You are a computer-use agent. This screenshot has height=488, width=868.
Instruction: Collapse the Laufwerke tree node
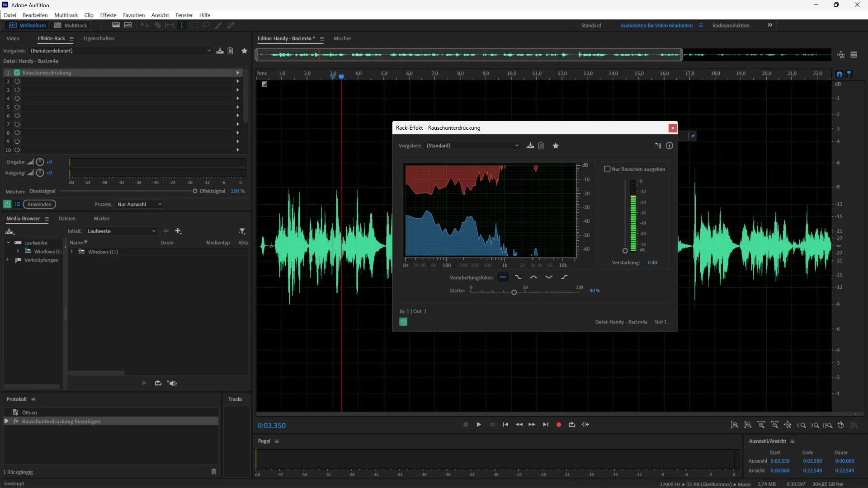(8, 243)
